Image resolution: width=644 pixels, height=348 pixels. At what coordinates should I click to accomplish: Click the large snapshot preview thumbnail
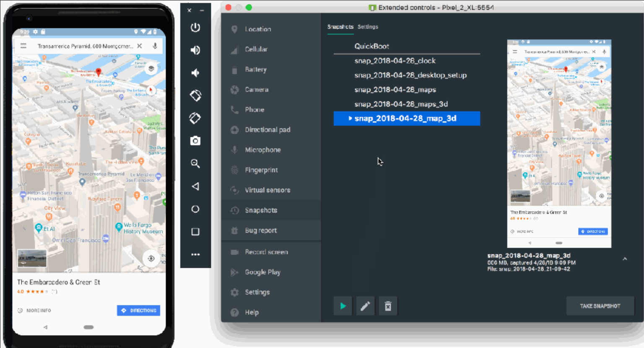[559, 144]
